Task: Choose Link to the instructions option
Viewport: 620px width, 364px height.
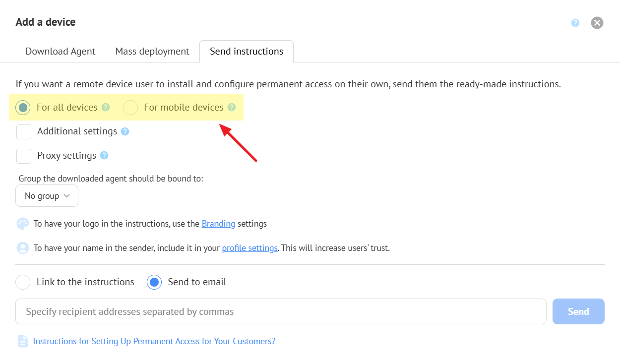Action: [23, 282]
